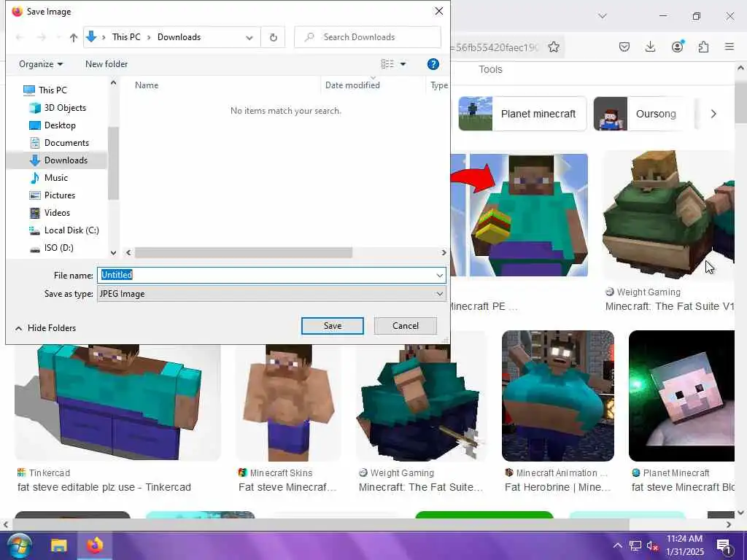Click file list horizontal scrollbar
Viewport: 747px width, 560px height.
pos(244,252)
